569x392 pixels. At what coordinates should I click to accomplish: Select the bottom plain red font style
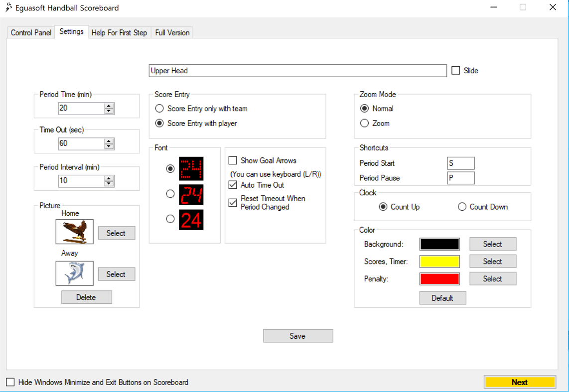(170, 219)
